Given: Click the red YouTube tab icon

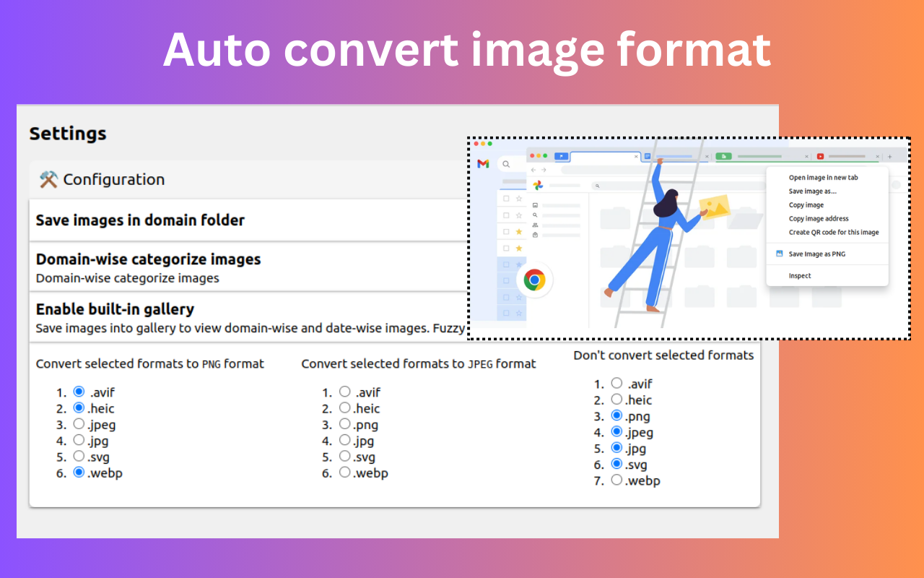Looking at the screenshot, I should click(x=820, y=156).
